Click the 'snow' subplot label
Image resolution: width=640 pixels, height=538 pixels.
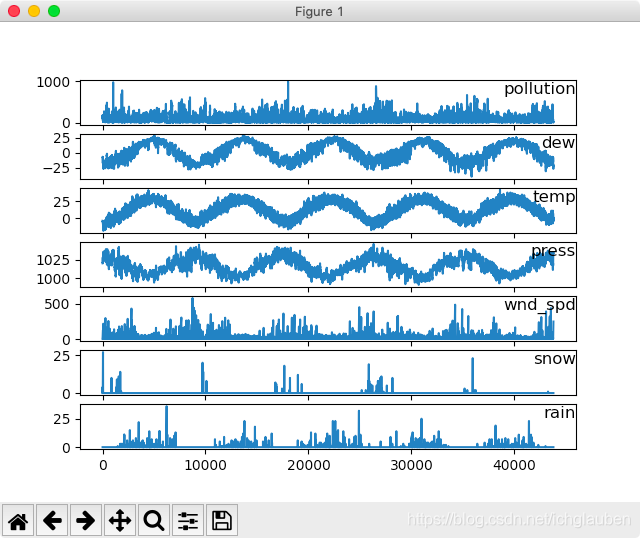click(555, 359)
